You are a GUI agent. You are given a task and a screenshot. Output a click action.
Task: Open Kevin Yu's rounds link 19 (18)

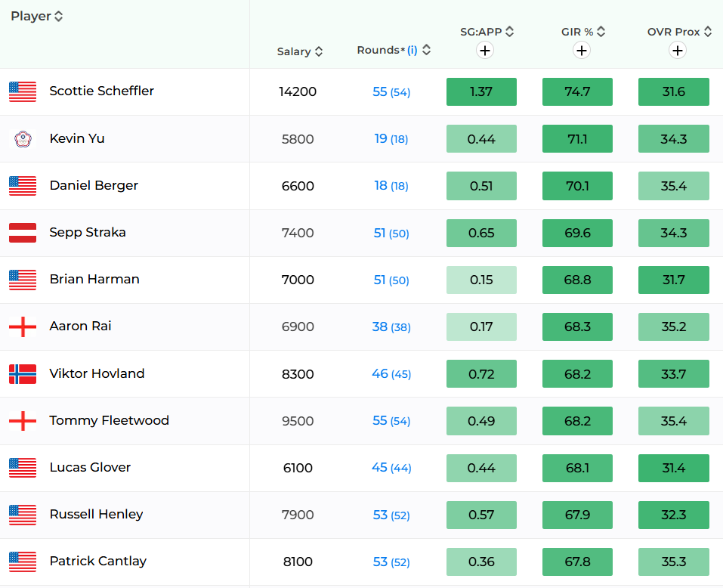pyautogui.click(x=391, y=139)
